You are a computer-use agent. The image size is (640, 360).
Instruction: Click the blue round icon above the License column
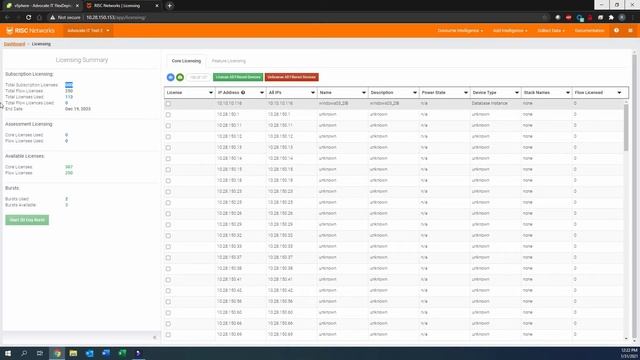171,77
